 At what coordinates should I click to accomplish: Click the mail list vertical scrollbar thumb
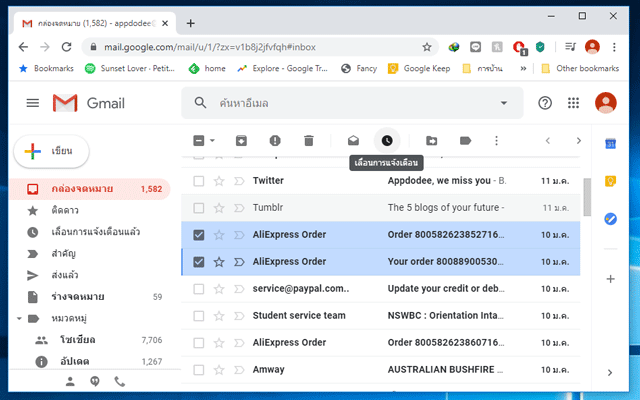tap(587, 197)
